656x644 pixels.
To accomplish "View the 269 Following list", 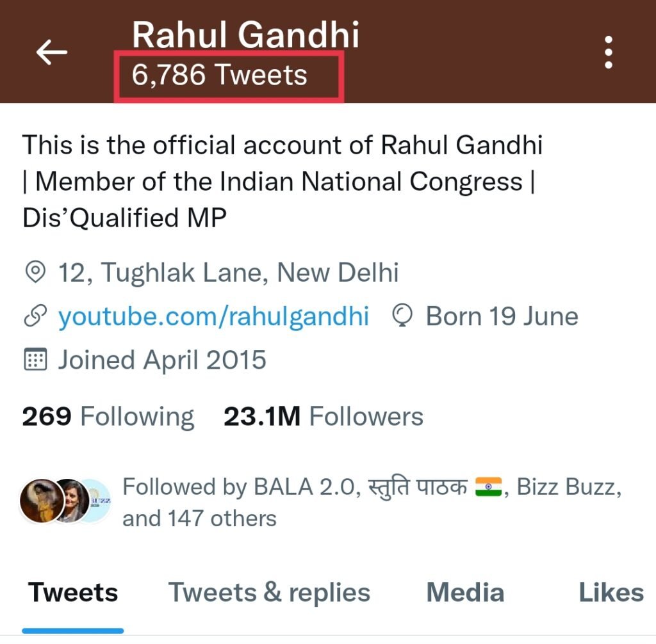I will tap(108, 417).
